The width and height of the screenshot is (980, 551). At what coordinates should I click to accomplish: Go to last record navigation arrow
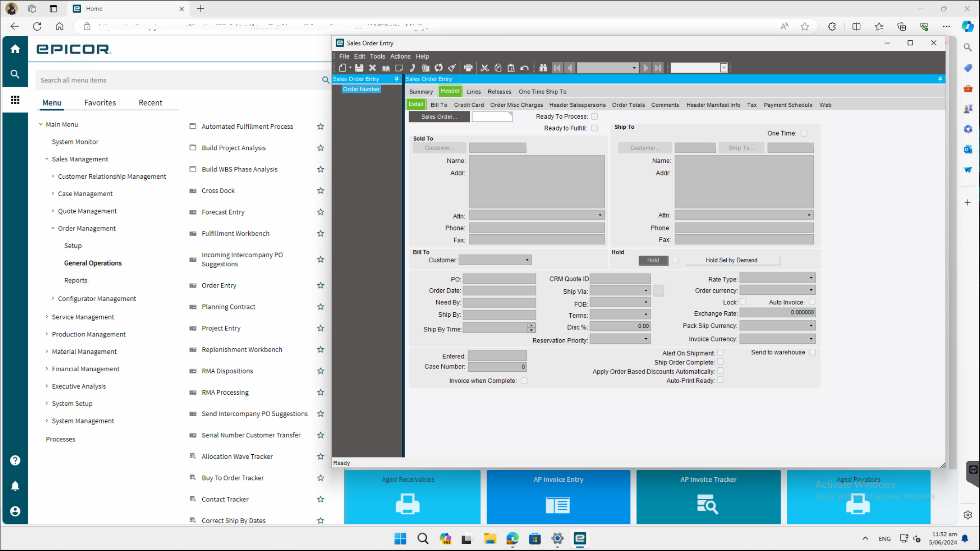pyautogui.click(x=658, y=68)
